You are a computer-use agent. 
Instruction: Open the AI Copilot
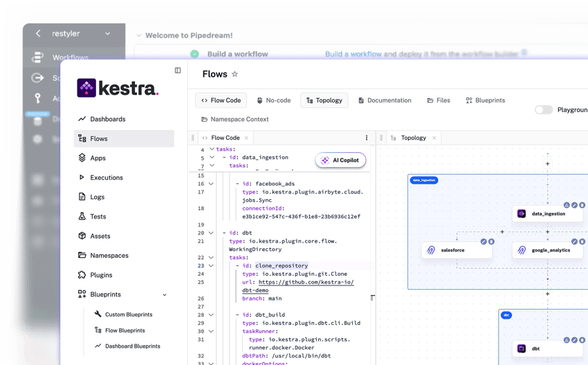click(x=340, y=160)
